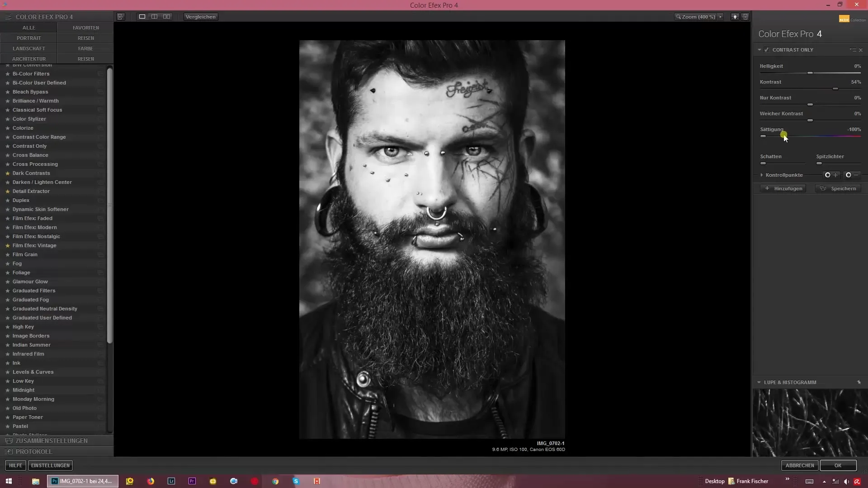Select the ARCHITEKTUR category tab
Viewport: 868px width, 488px height.
28,59
